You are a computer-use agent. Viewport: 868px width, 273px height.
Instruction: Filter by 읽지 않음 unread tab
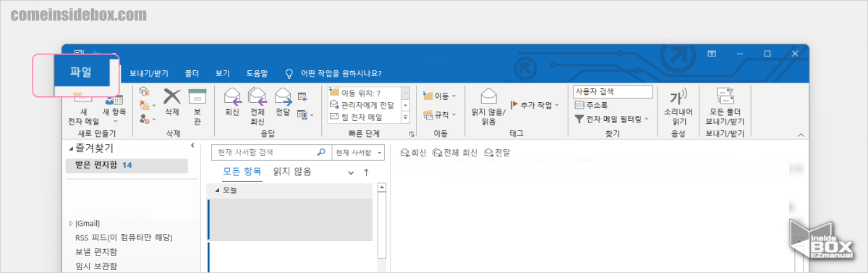[x=292, y=172]
